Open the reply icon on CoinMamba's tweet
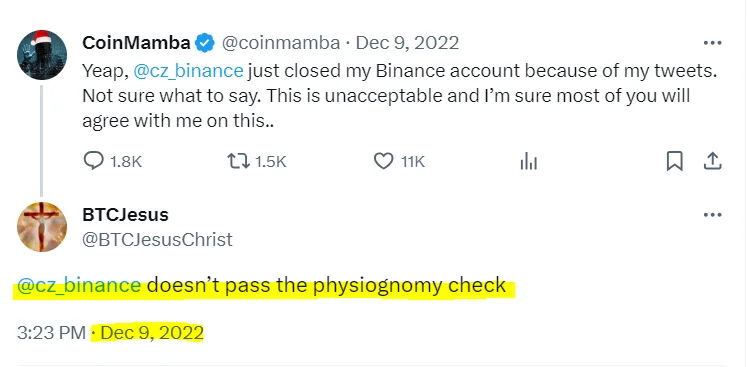Viewport: 747px width, 367px height. [93, 161]
